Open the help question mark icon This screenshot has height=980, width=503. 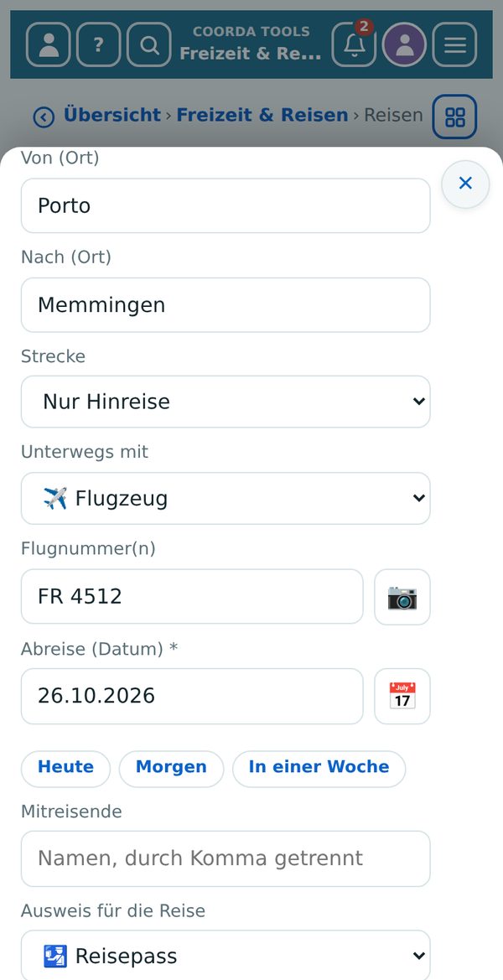tap(98, 44)
